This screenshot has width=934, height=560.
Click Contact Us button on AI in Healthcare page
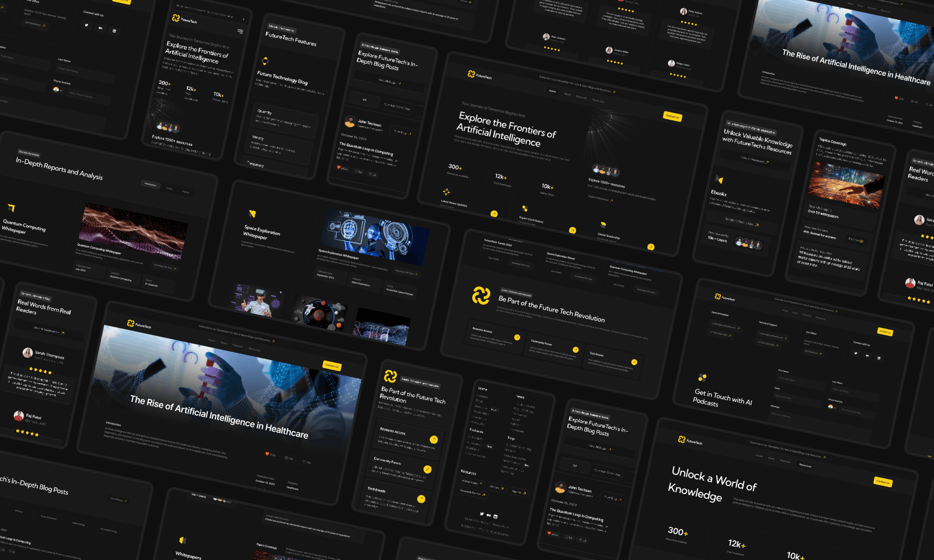[x=332, y=366]
